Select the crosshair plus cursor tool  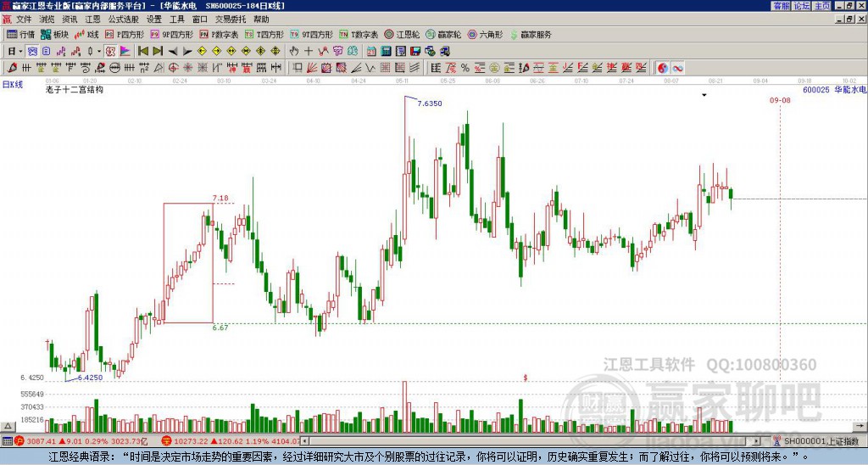click(309, 51)
